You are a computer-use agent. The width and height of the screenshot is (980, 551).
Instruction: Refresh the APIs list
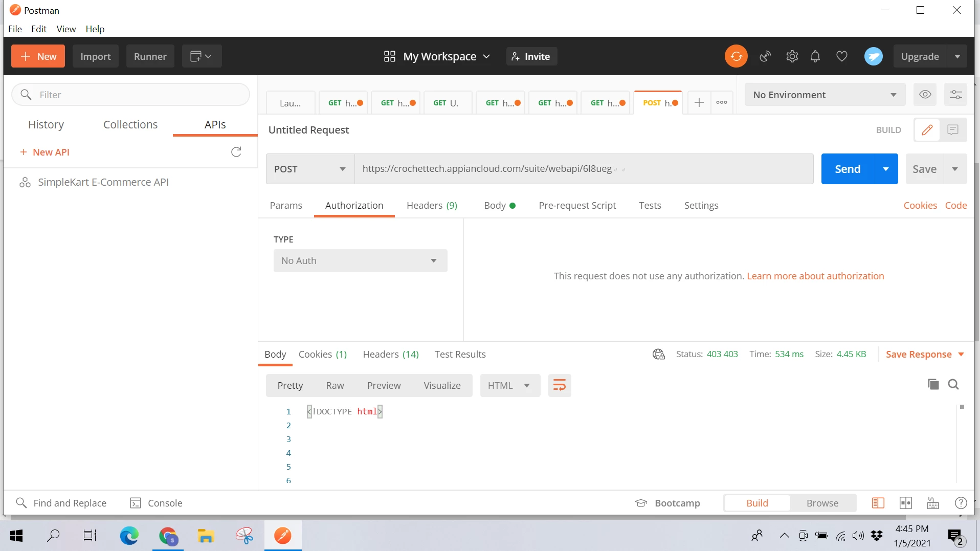[236, 152]
